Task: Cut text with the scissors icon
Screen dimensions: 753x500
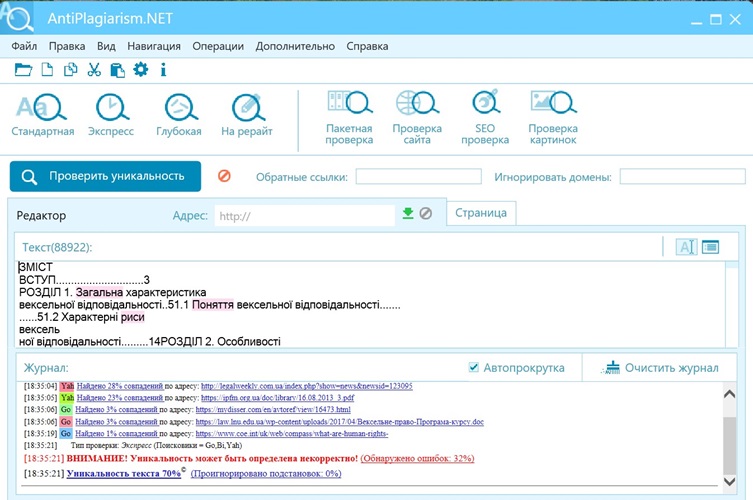Action: pyautogui.click(x=94, y=70)
